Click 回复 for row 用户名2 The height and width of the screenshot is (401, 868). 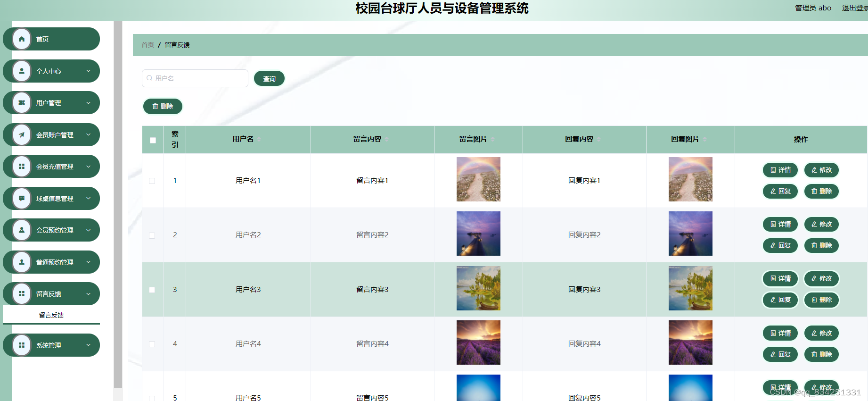780,245
